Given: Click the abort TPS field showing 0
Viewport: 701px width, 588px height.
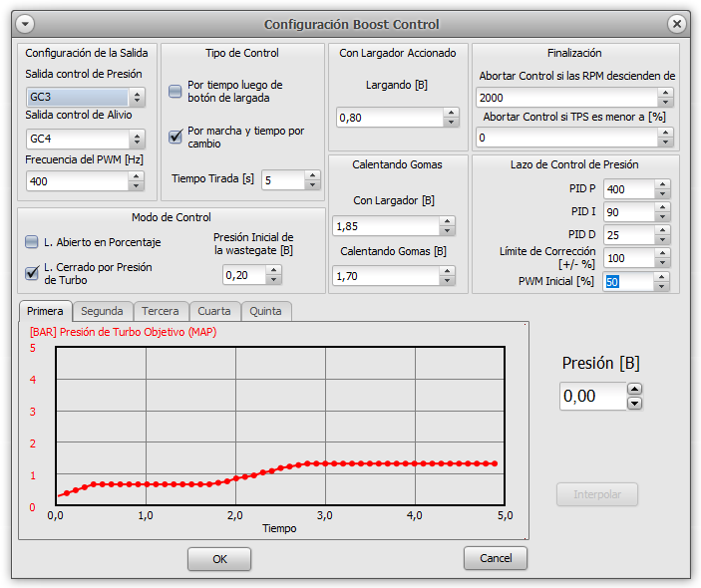Looking at the screenshot, I should tap(567, 138).
